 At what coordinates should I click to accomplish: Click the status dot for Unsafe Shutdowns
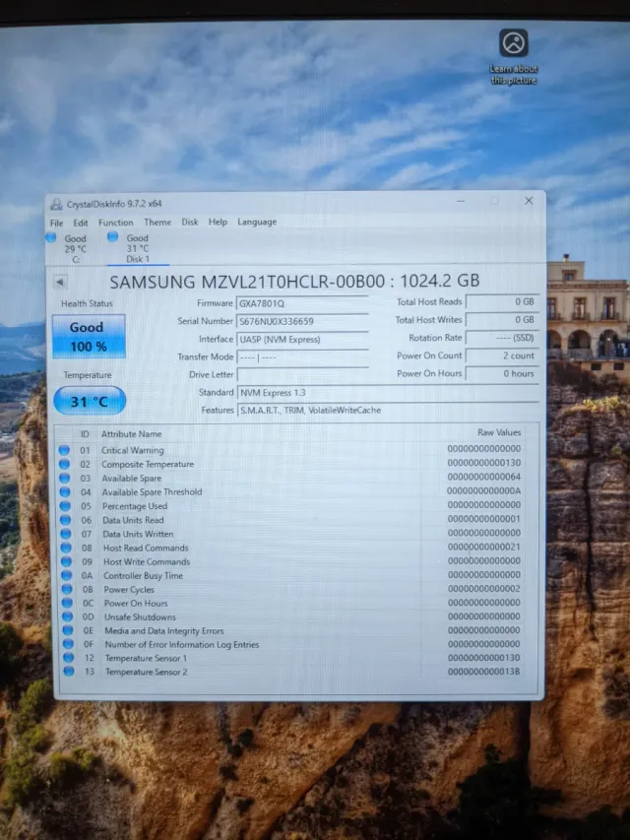click(x=64, y=616)
